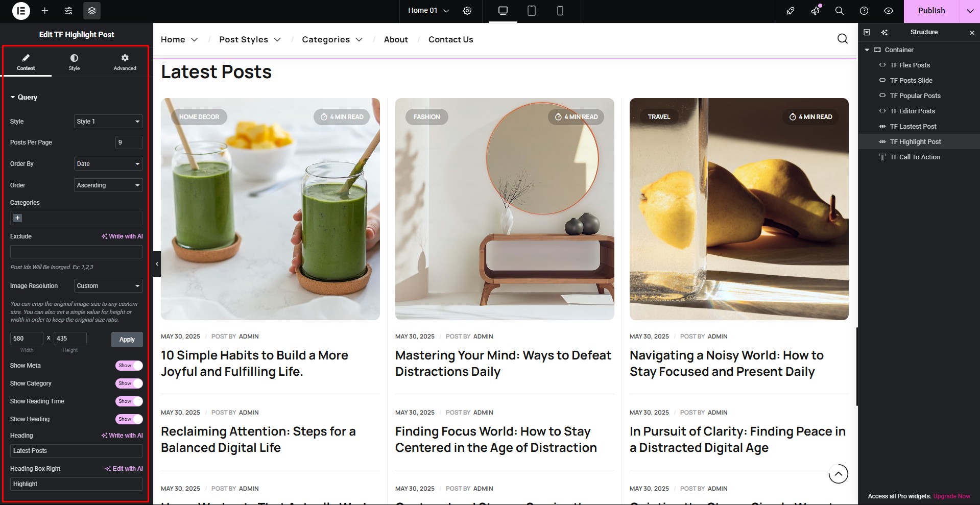Open the Categories nav menu
The width and height of the screenshot is (980, 505).
pos(332,39)
